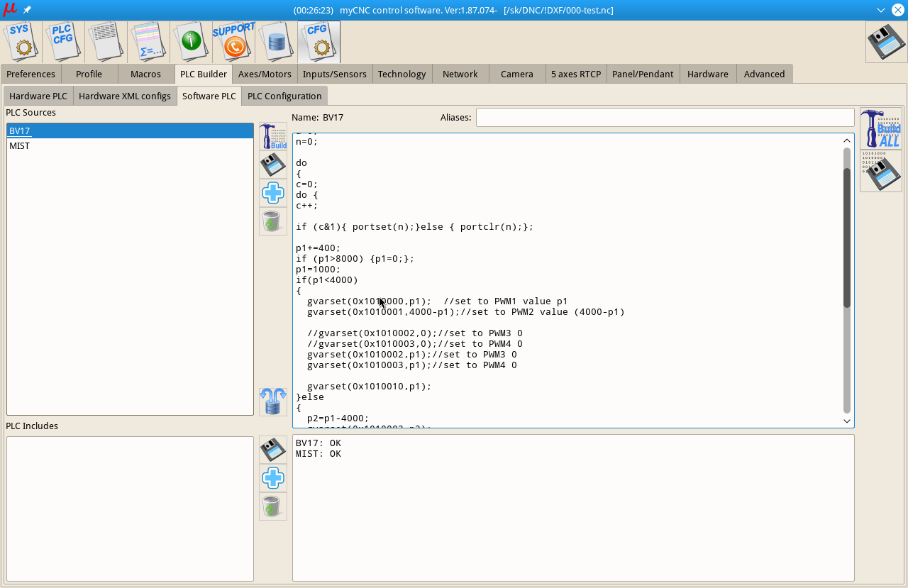Click the Build ALL icon

pyautogui.click(x=880, y=128)
